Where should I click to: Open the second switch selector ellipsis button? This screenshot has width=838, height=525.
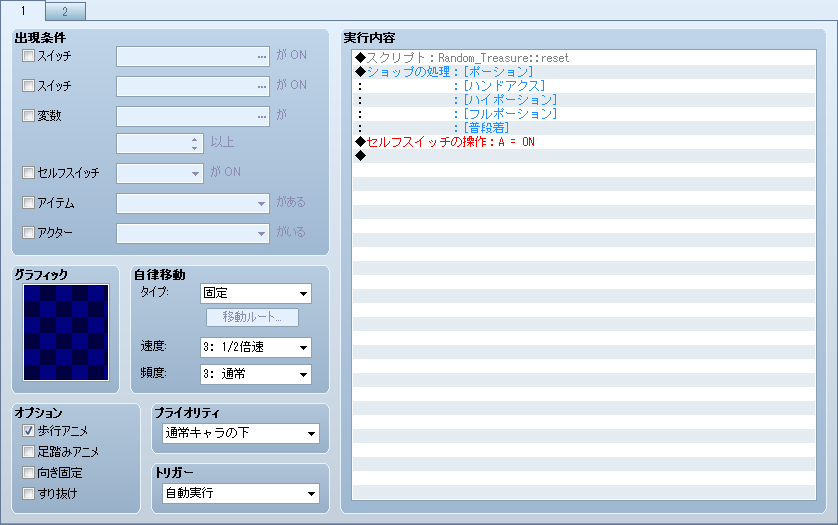pyautogui.click(x=261, y=86)
